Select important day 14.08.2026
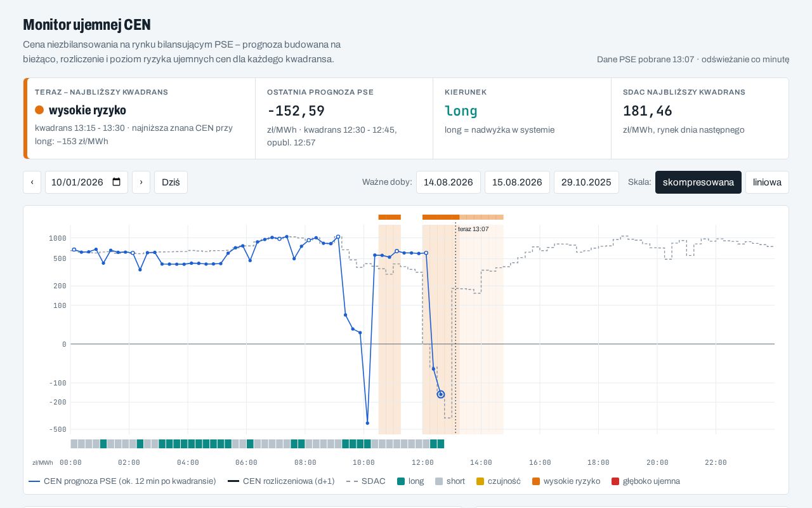The image size is (812, 508). point(449,182)
